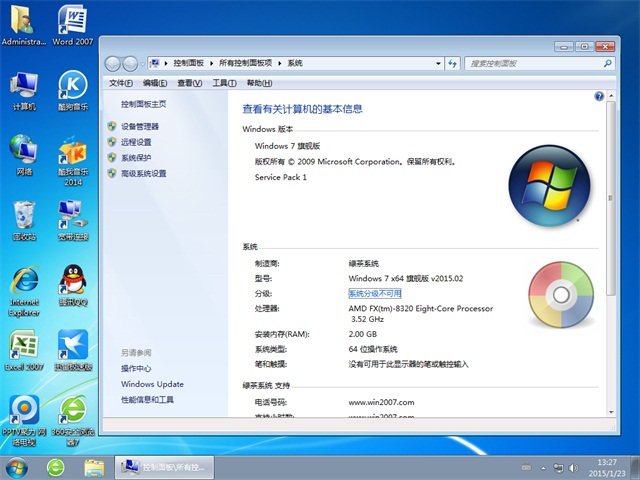
Task: Open 性能信息和工具 link
Action: point(147,400)
